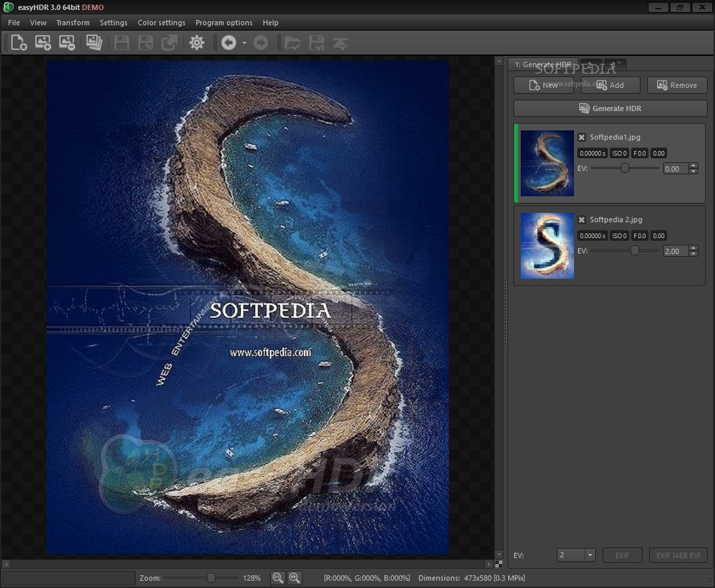Click the New button in the panel

[x=543, y=85]
